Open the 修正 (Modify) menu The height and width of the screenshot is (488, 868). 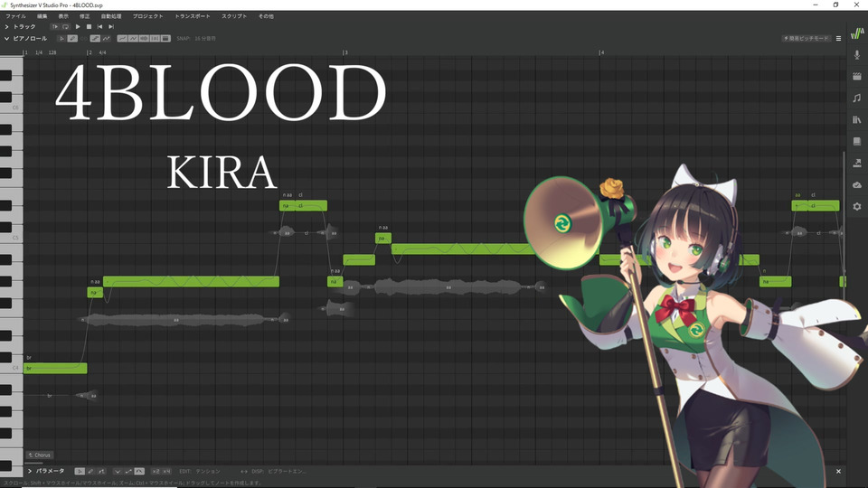point(85,16)
